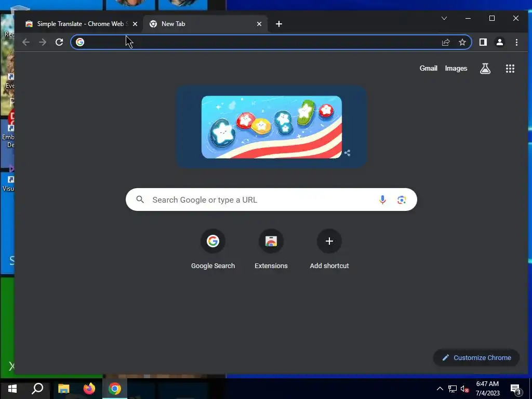The height and width of the screenshot is (399, 532).
Task: Open the Windows Start menu
Action: coord(12,389)
